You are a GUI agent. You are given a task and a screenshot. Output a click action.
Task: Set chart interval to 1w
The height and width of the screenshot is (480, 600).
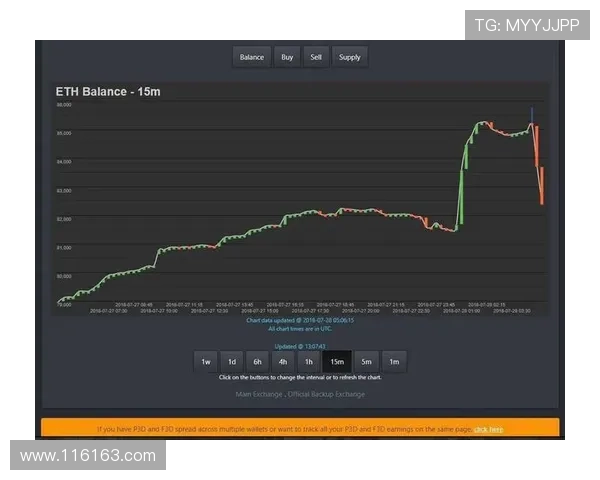[x=206, y=362]
